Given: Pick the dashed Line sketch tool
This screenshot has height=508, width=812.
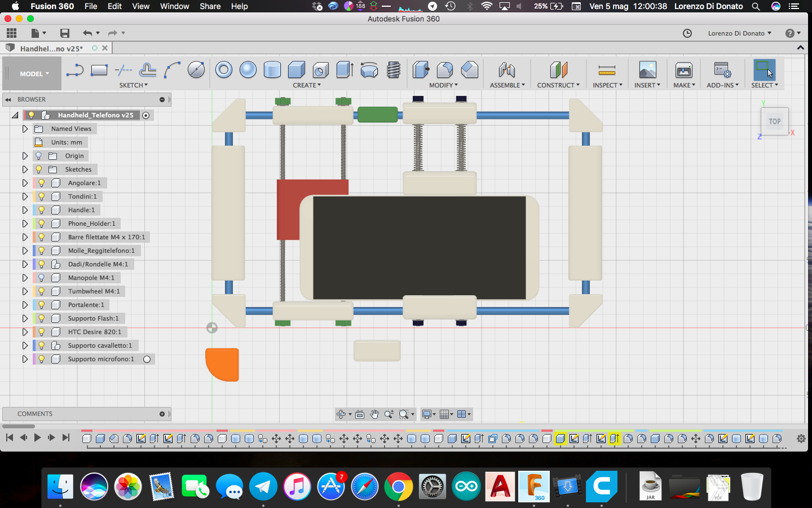Looking at the screenshot, I should coord(123,70).
